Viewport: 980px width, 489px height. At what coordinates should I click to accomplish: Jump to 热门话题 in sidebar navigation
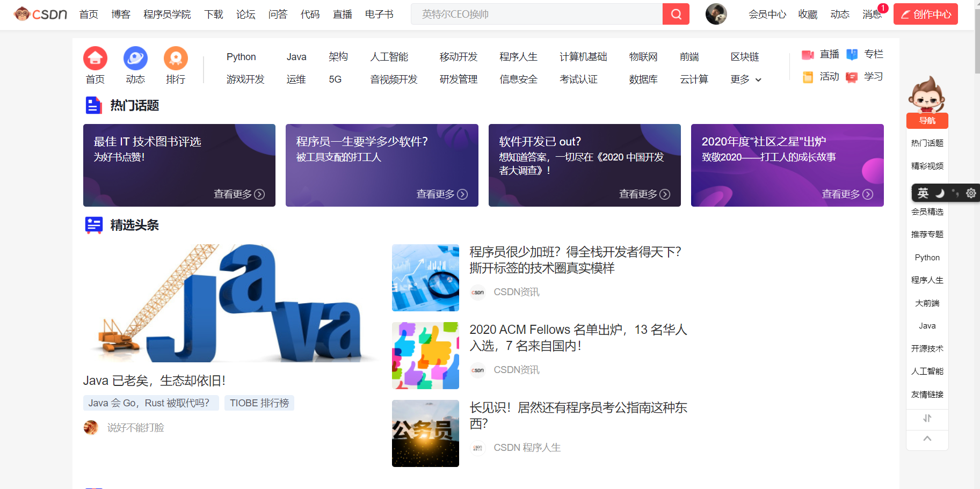pos(927,143)
